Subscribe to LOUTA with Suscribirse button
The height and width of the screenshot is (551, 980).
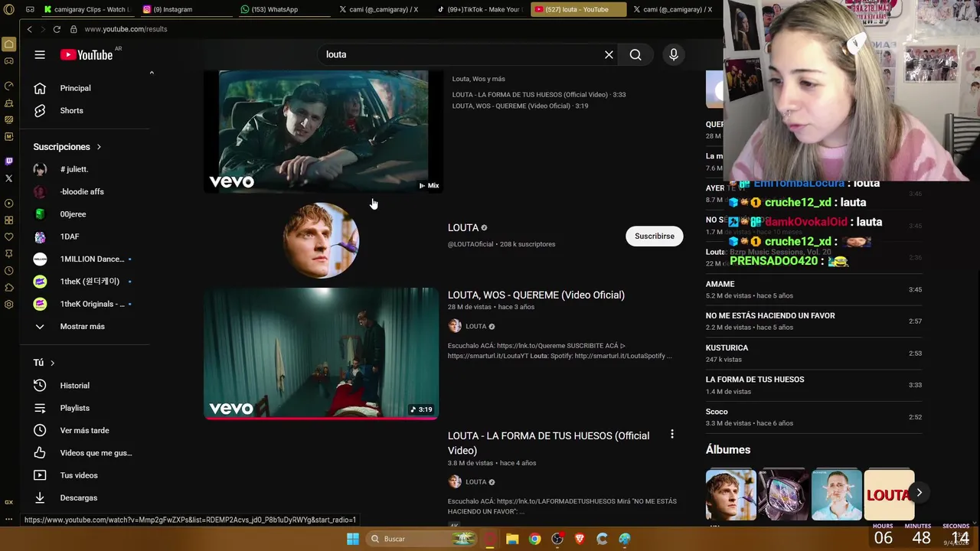pyautogui.click(x=654, y=236)
